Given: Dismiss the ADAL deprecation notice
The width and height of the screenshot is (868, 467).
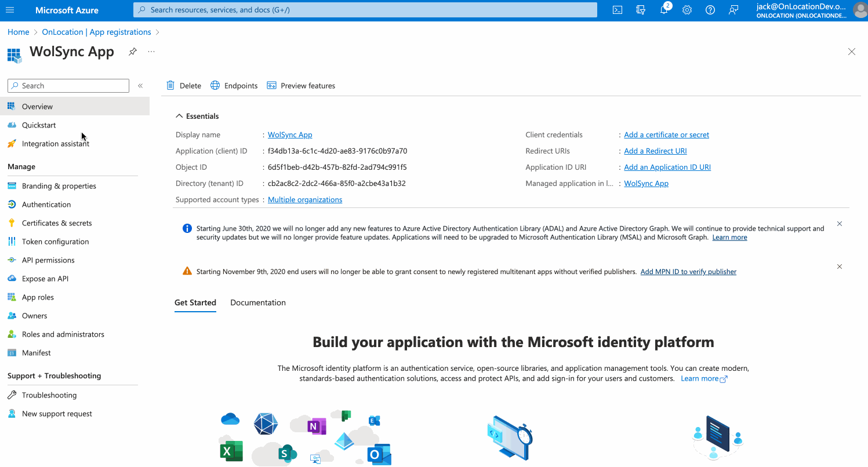Looking at the screenshot, I should click(x=840, y=224).
